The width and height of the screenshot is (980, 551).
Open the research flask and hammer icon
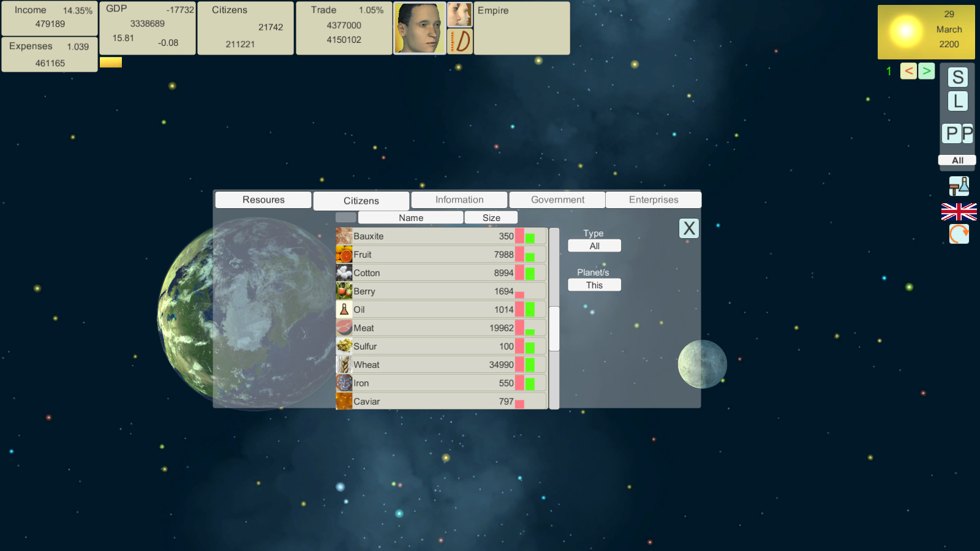(959, 186)
